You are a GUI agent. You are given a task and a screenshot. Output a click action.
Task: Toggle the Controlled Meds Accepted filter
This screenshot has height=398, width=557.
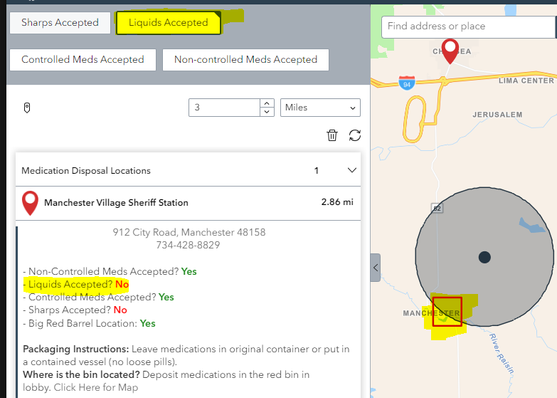83,59
